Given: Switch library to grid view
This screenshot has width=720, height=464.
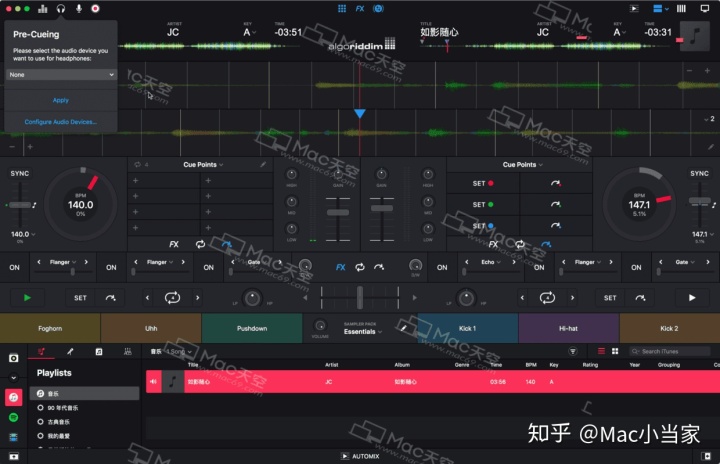Looking at the screenshot, I should coord(615,351).
